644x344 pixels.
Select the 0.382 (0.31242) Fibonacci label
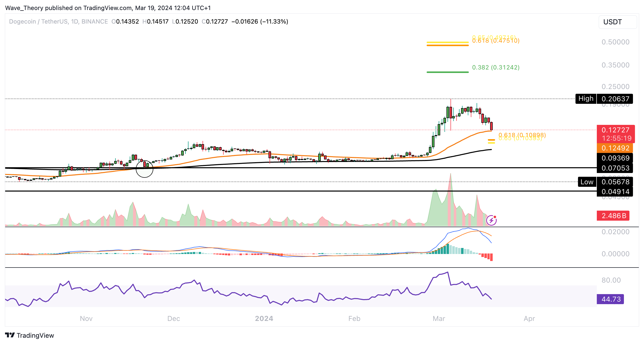[x=496, y=67]
